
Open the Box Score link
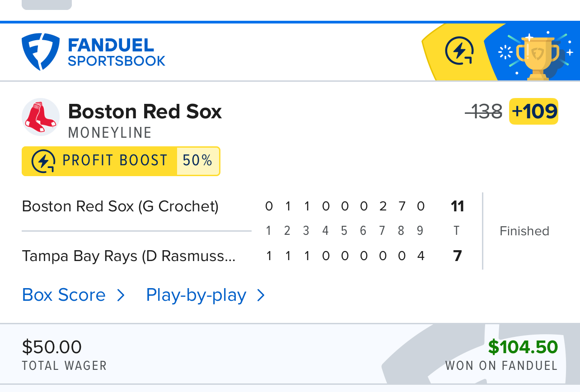(64, 295)
